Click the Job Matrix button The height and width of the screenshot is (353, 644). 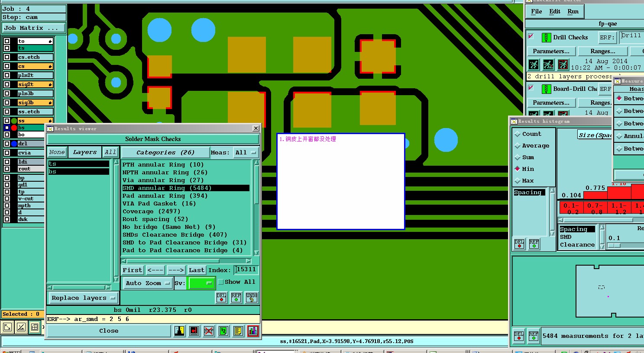pyautogui.click(x=34, y=28)
